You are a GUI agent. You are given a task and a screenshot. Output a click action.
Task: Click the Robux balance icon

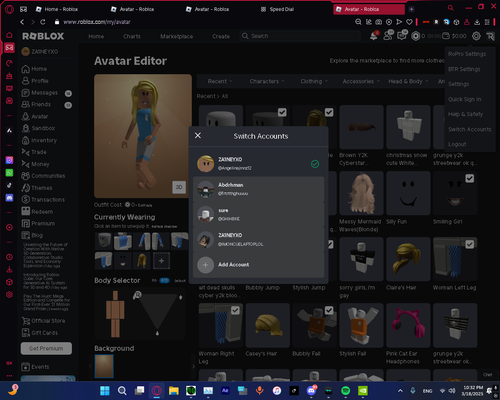[415, 36]
